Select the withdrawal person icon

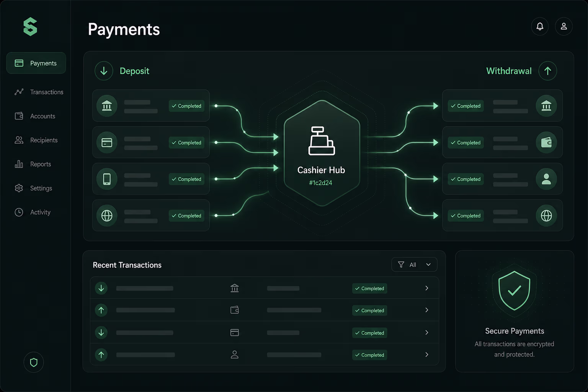click(x=546, y=179)
